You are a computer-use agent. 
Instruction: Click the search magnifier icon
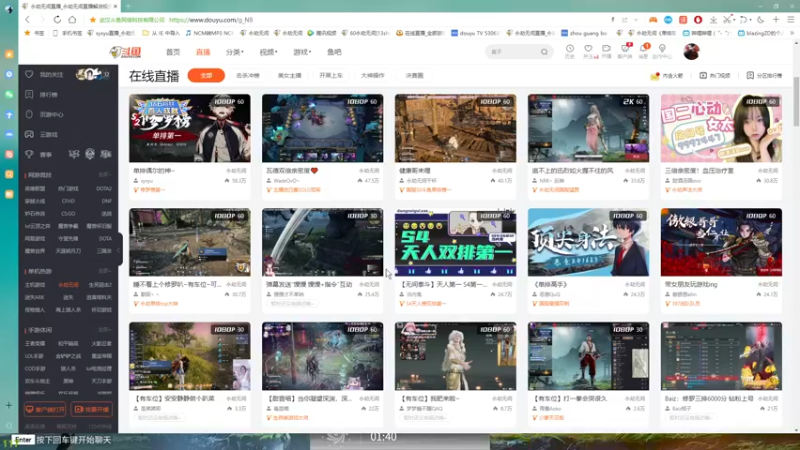(x=544, y=52)
